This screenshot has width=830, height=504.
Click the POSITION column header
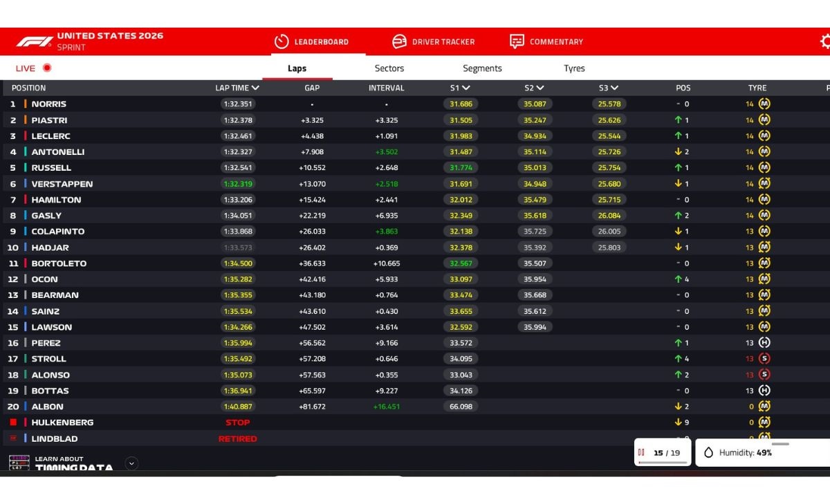[x=28, y=88]
